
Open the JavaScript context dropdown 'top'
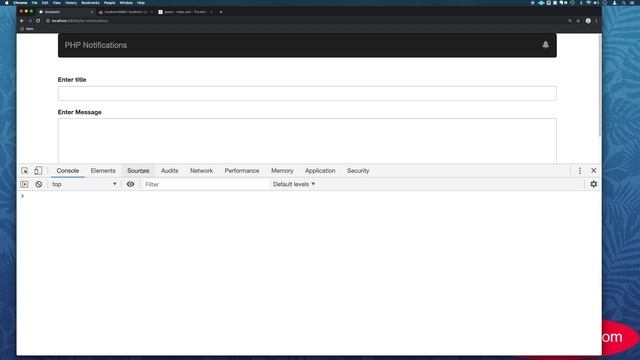coord(84,184)
